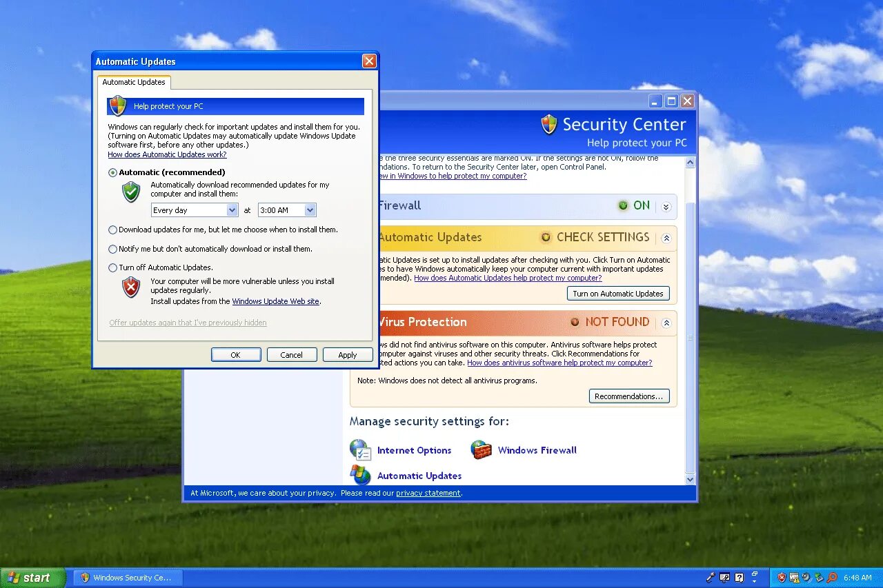The width and height of the screenshot is (883, 588).
Task: Click the green ON status light for Firewall
Action: (624, 205)
